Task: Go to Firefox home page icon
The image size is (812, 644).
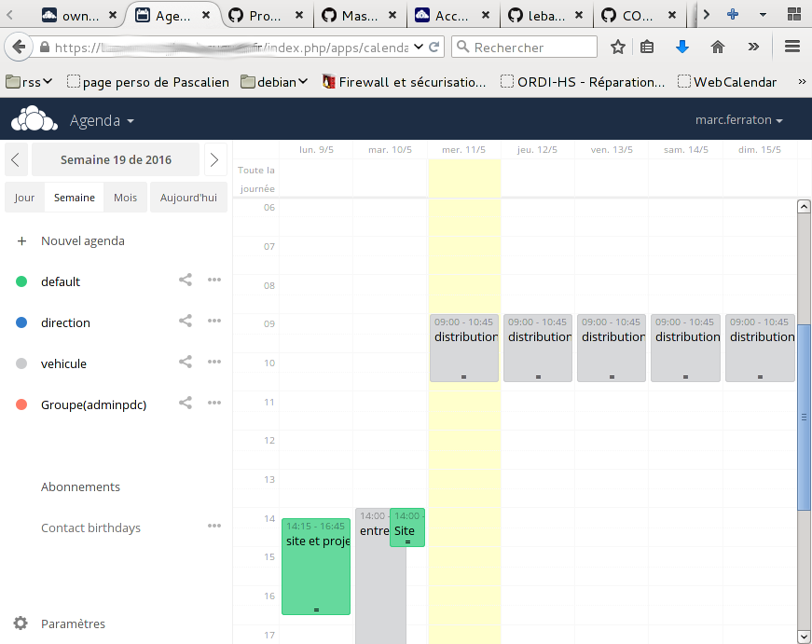Action: pyautogui.click(x=718, y=48)
